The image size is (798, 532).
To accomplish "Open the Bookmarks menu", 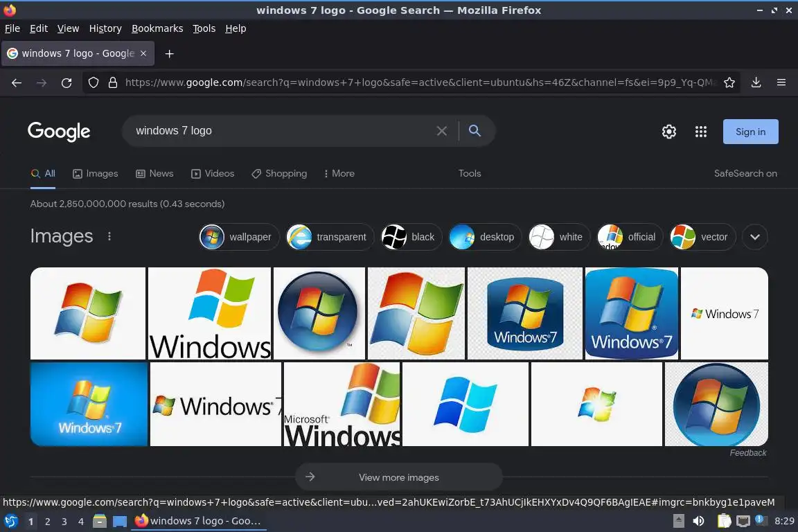I will coord(157,28).
